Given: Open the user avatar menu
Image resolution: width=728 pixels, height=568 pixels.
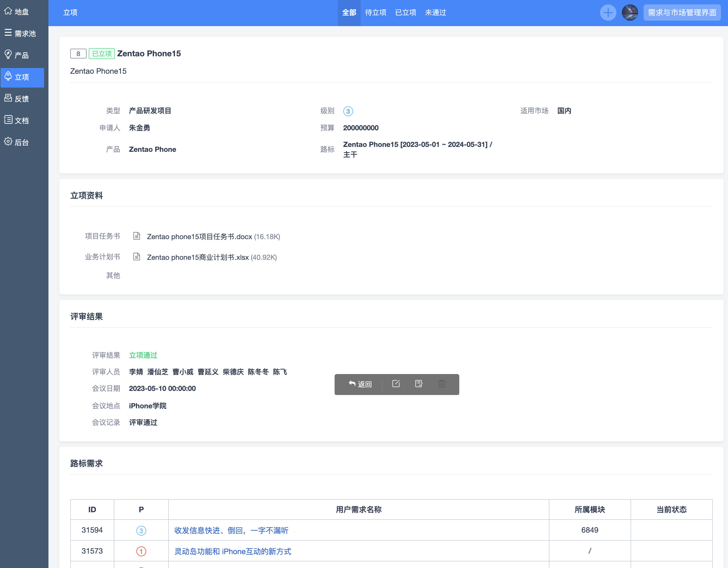Looking at the screenshot, I should [x=630, y=13].
